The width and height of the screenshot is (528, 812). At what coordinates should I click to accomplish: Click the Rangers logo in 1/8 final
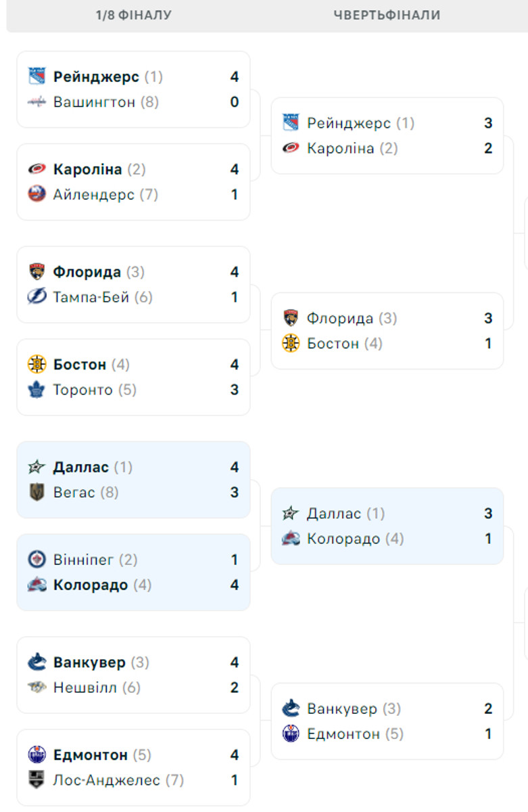[x=37, y=76]
